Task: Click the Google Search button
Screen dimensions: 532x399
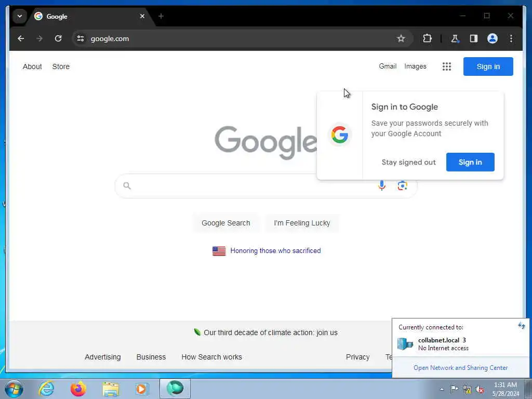Action: [225, 223]
